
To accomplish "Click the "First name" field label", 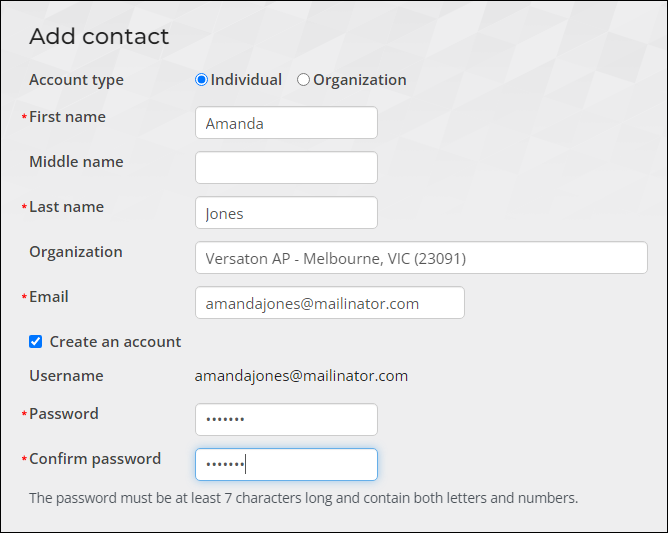I will (x=67, y=117).
